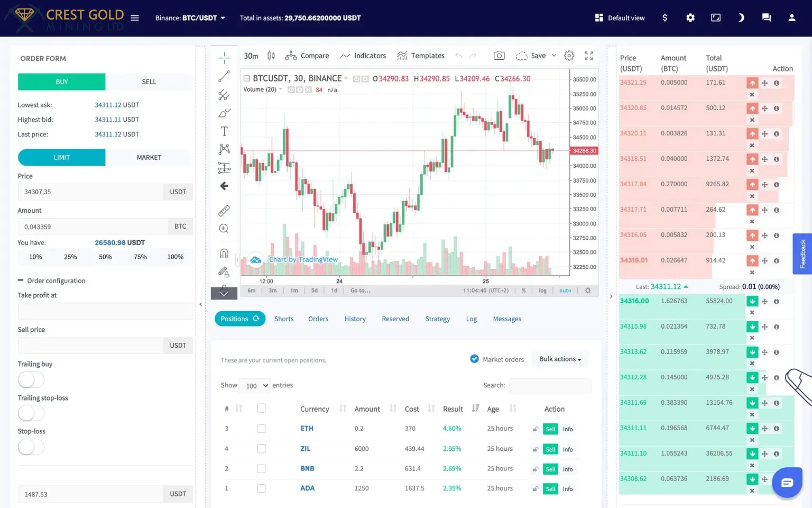812x508 pixels.
Task: Select the crosshair cursor chart tool
Action: tap(224, 58)
